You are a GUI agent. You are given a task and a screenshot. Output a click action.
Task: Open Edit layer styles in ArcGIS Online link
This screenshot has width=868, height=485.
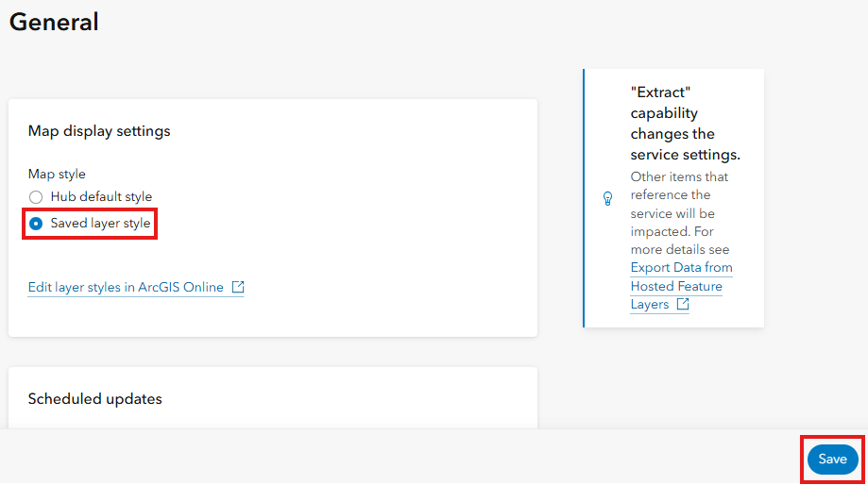[x=126, y=288]
